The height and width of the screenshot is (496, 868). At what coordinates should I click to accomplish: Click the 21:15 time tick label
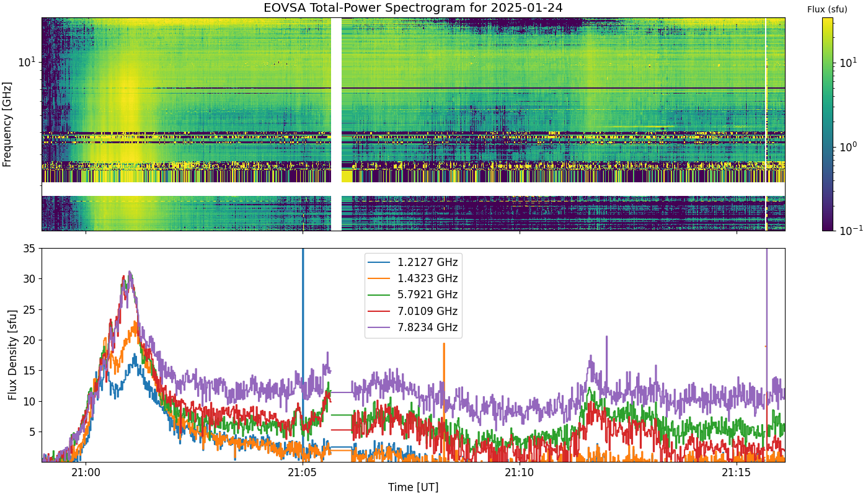(x=737, y=473)
